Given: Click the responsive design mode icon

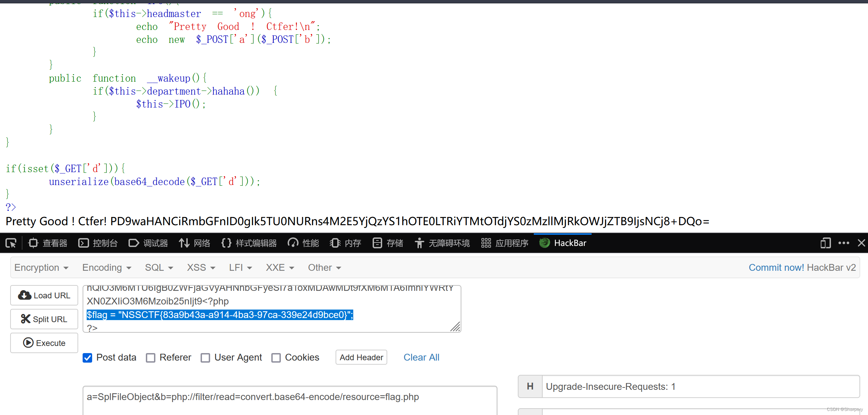Looking at the screenshot, I should pos(825,243).
